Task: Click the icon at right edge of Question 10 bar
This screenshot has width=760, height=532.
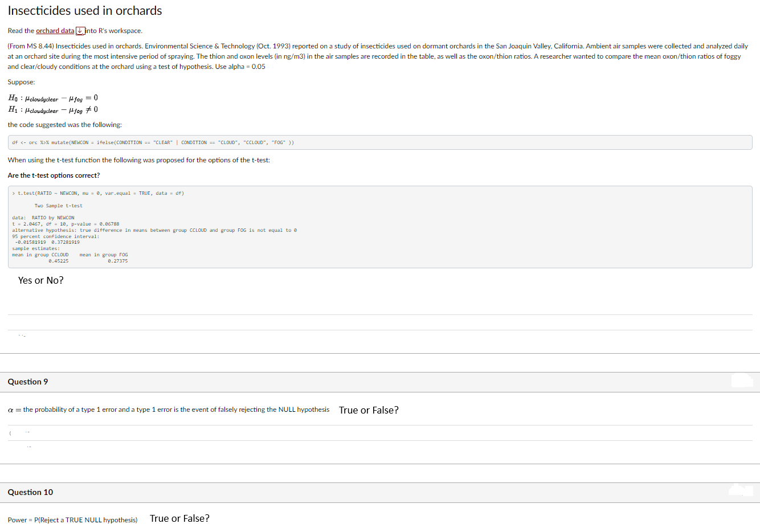Action: pyautogui.click(x=741, y=490)
